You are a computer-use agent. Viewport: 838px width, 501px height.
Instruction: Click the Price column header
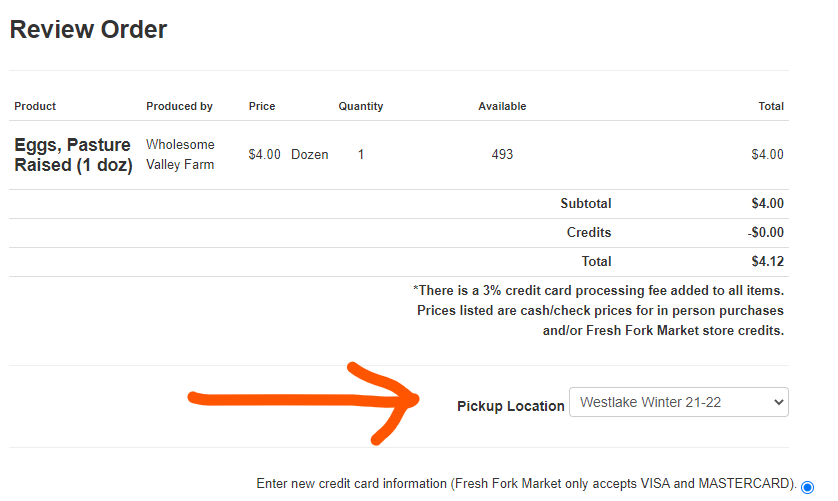[x=262, y=106]
